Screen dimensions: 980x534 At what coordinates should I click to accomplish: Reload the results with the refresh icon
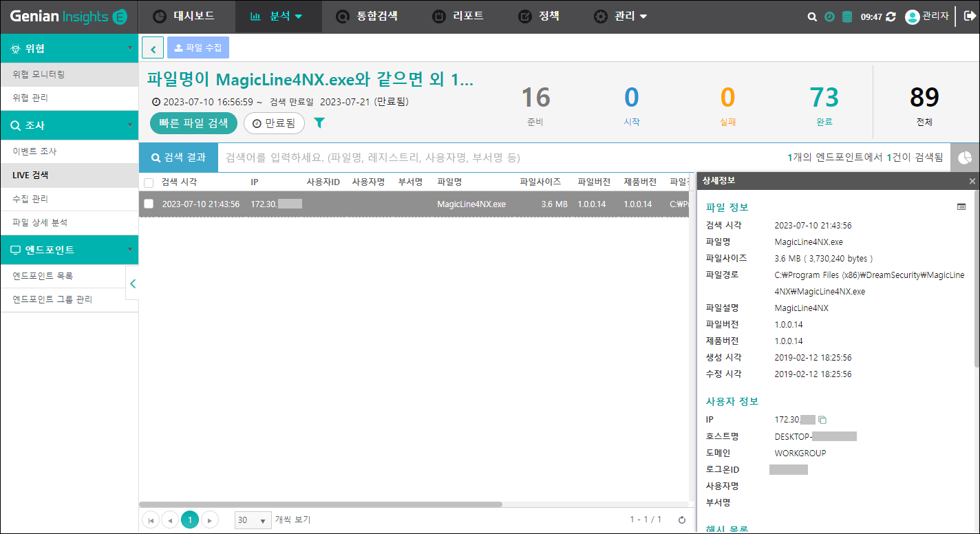[682, 520]
